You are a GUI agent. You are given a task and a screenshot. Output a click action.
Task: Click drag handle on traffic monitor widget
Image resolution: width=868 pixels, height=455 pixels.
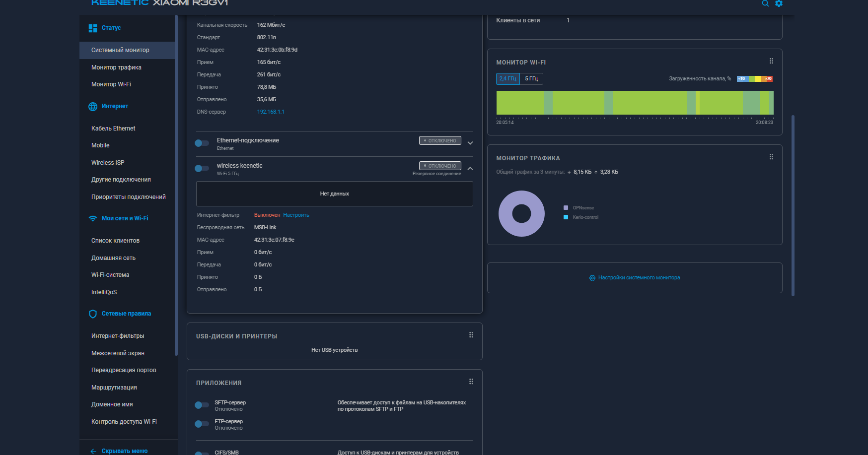coord(771,157)
